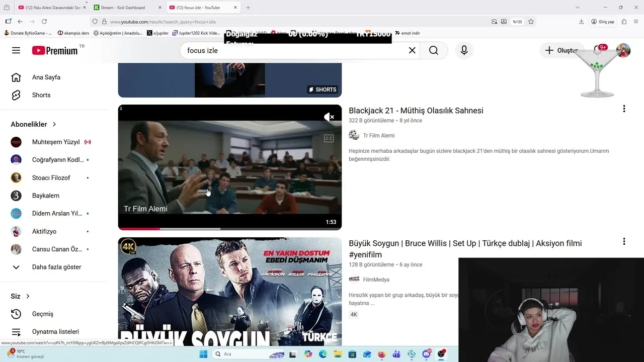
Task: Open the browser downloads panel
Action: pyautogui.click(x=581, y=22)
